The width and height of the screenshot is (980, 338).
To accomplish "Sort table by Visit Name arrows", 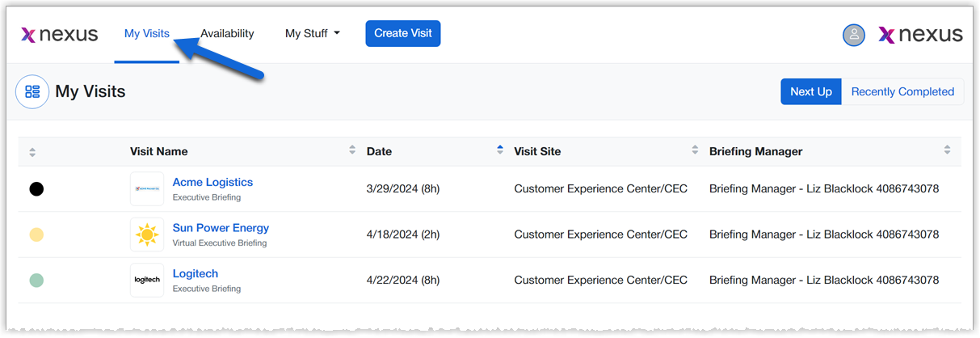I will point(352,150).
